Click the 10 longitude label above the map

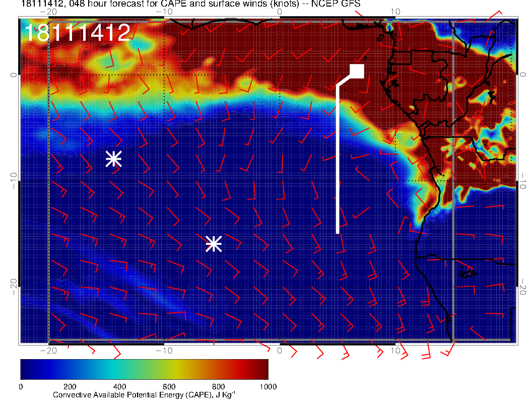tap(395, 12)
